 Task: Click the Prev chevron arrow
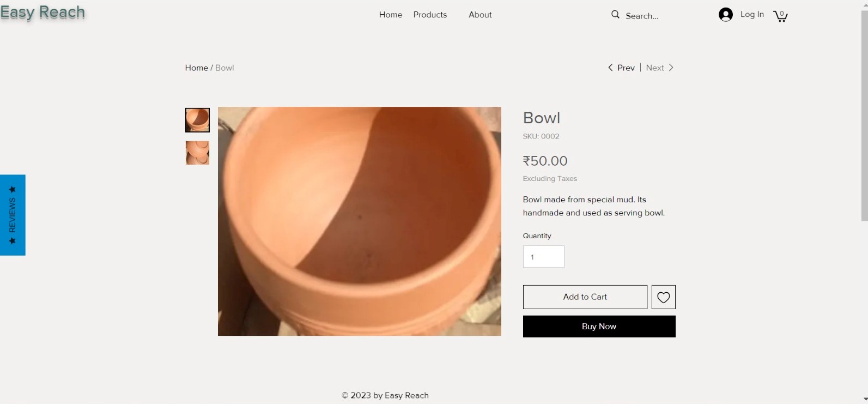[610, 68]
